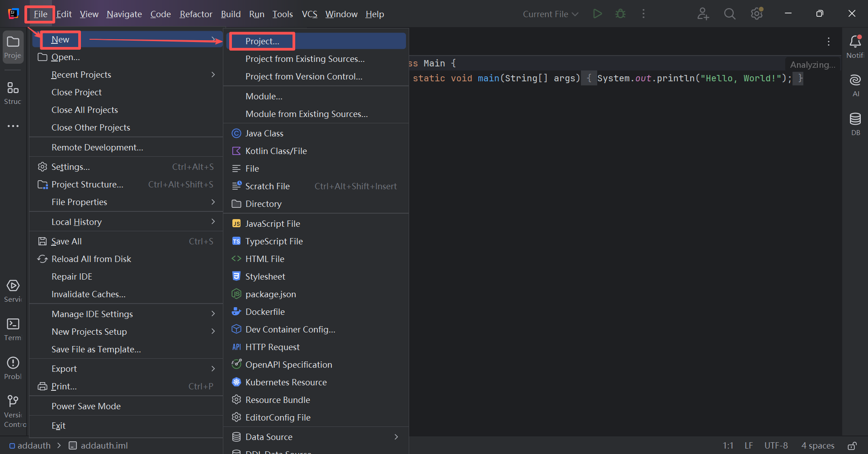
Task: Open the Refactor menu
Action: (196, 14)
